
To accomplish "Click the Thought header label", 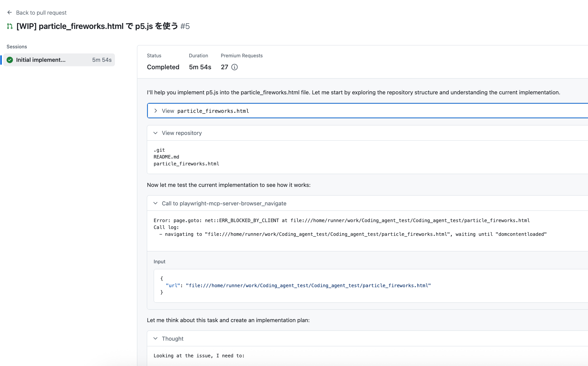I will coord(173,339).
